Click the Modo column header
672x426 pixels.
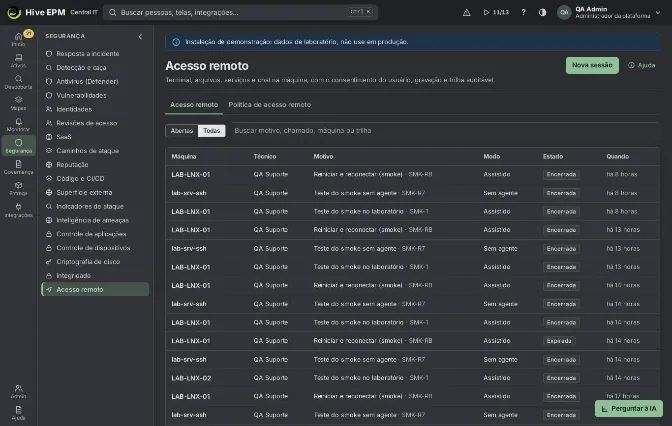pos(492,156)
